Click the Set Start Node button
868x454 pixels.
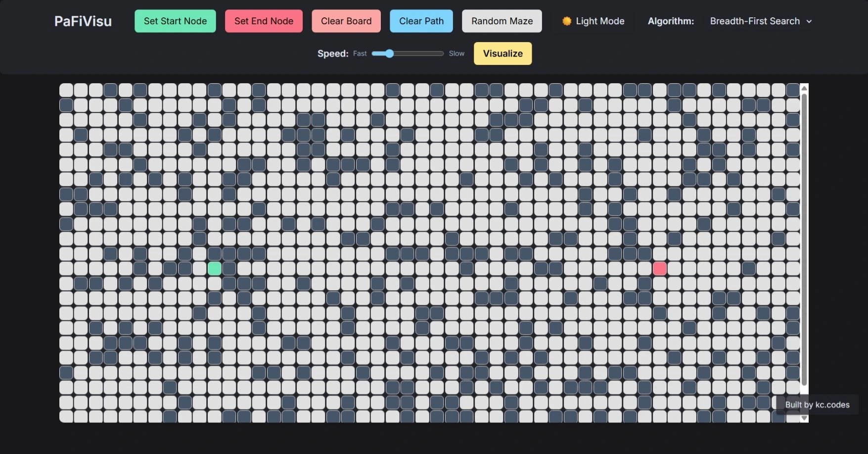(x=175, y=21)
